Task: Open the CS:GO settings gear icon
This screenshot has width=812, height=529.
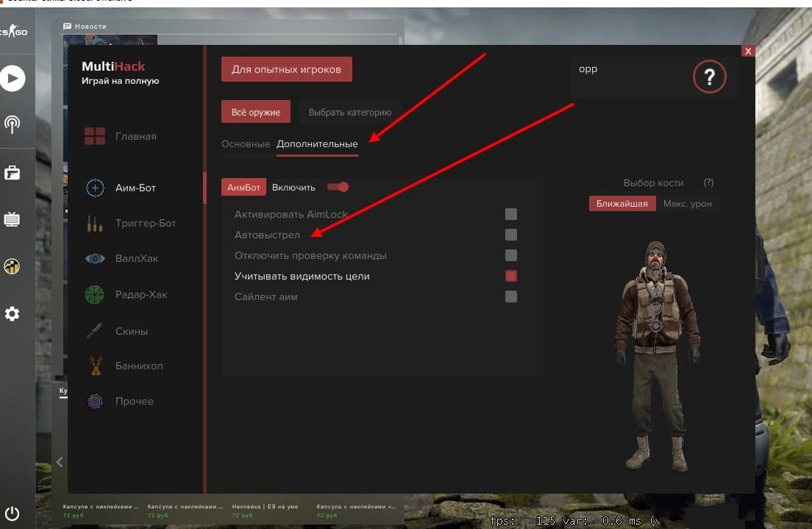Action: [12, 313]
